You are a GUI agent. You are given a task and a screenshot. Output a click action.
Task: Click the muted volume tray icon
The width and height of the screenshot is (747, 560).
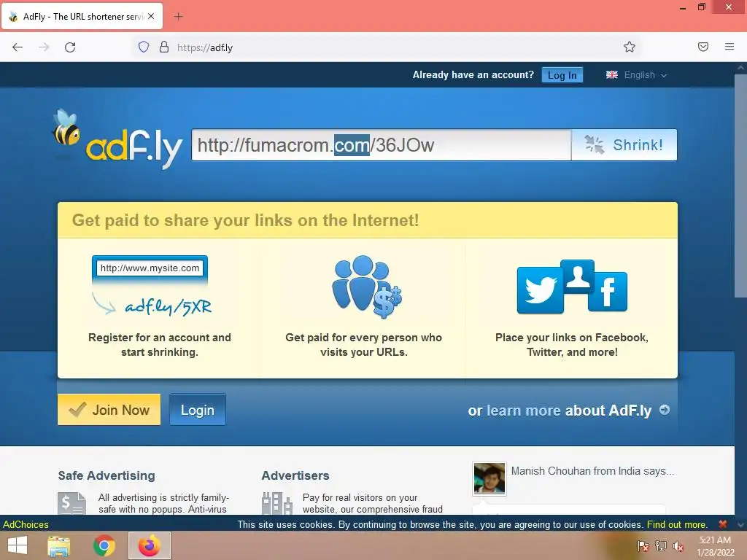tap(678, 546)
